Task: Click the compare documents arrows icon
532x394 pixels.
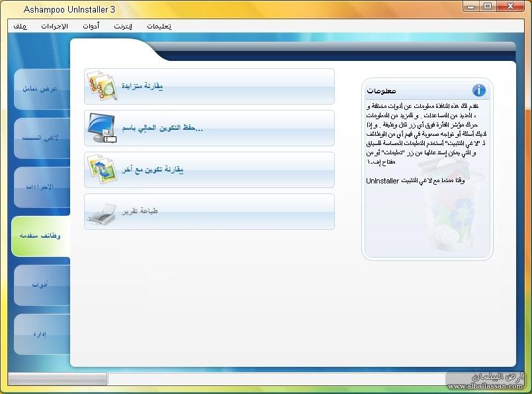Action: (102, 169)
